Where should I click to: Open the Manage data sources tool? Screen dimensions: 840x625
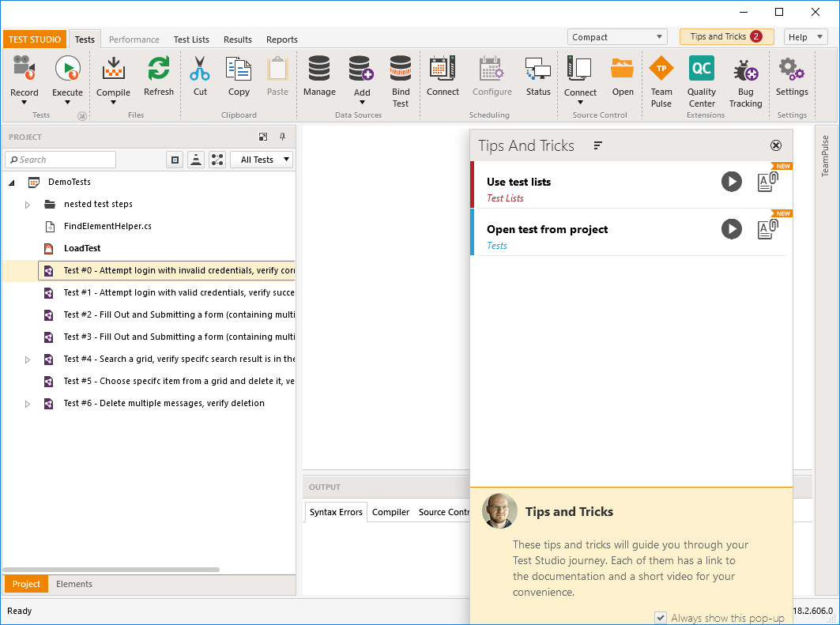click(319, 69)
